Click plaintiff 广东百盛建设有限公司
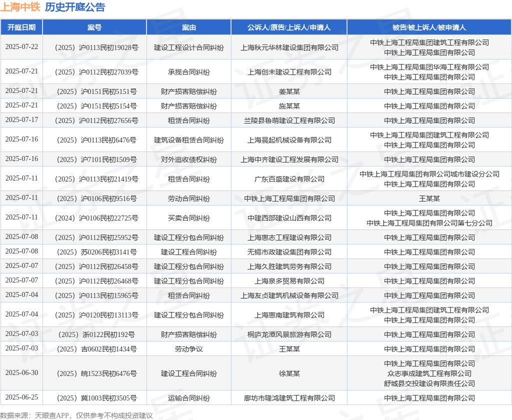The image size is (512, 420). coord(289,179)
